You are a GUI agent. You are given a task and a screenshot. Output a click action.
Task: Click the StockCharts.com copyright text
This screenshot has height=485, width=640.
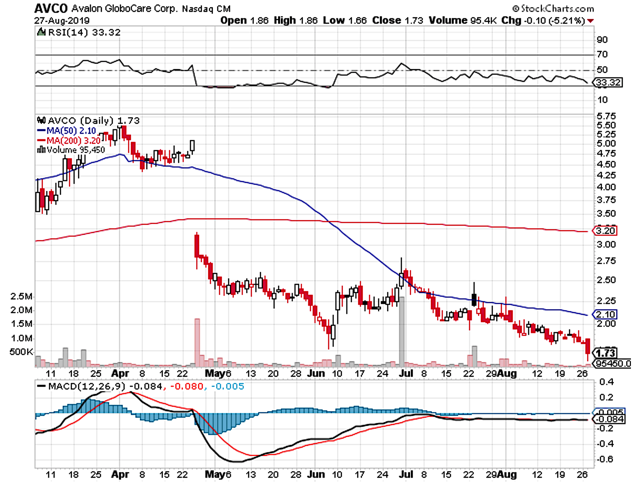[553, 8]
